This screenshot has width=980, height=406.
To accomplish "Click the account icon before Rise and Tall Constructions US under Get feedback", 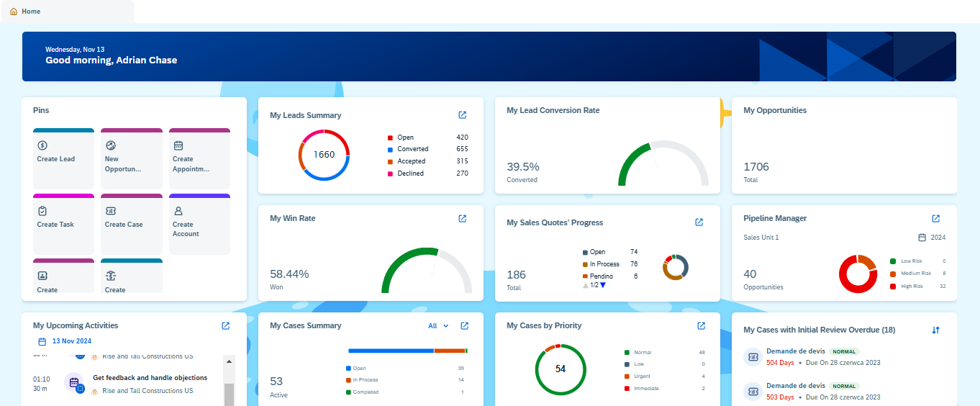I will (x=96, y=391).
